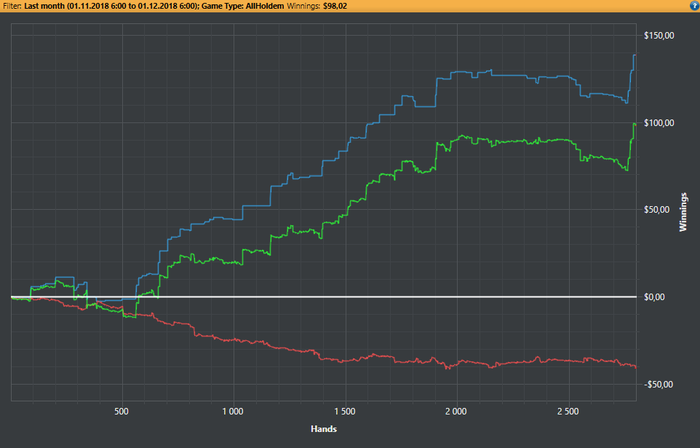Image resolution: width=700 pixels, height=448 pixels.
Task: Select the '2 500' hands axis tick label
Action: point(568,411)
